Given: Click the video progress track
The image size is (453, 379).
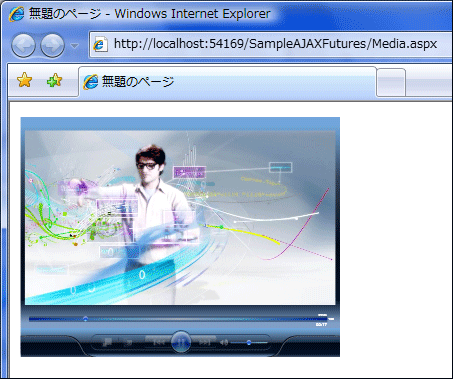Looking at the screenshot, I should click(x=178, y=319).
